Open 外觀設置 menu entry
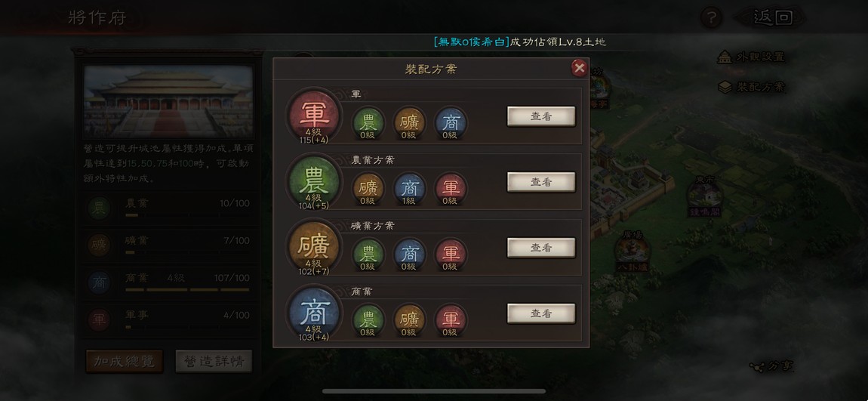868x401 pixels. [x=751, y=57]
